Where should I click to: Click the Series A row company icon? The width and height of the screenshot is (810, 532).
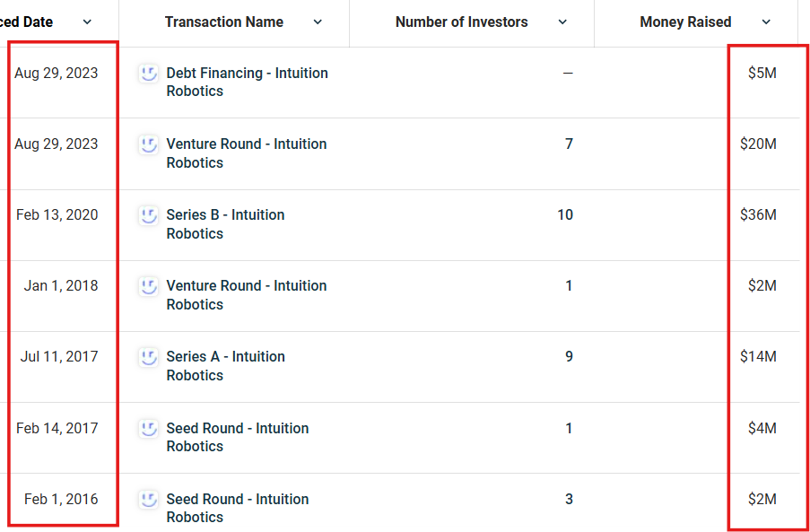point(149,357)
